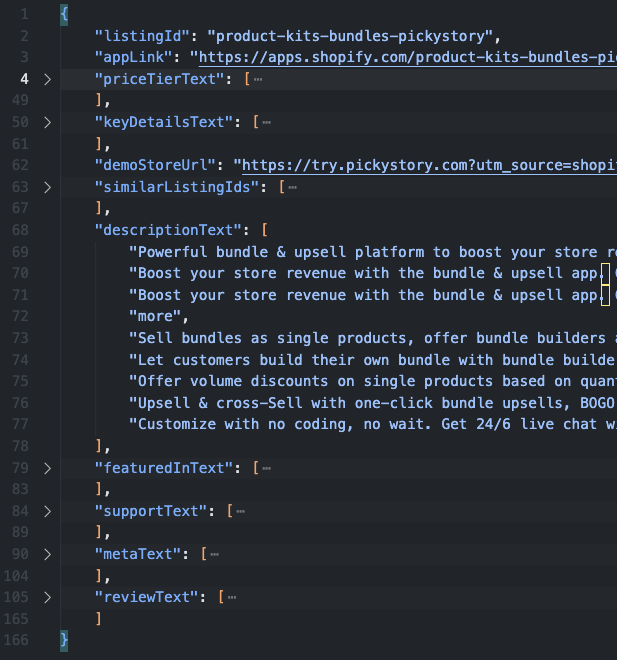Click the collapsed ellipsis beside featuredInText

[x=267, y=468]
